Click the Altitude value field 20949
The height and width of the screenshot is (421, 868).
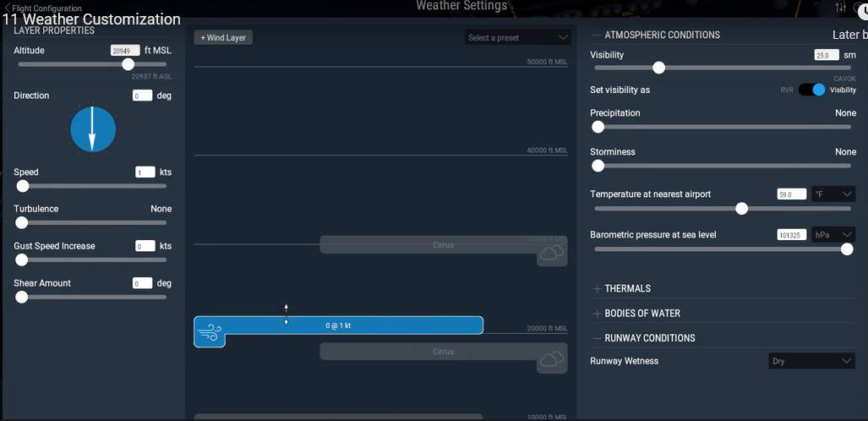(125, 51)
